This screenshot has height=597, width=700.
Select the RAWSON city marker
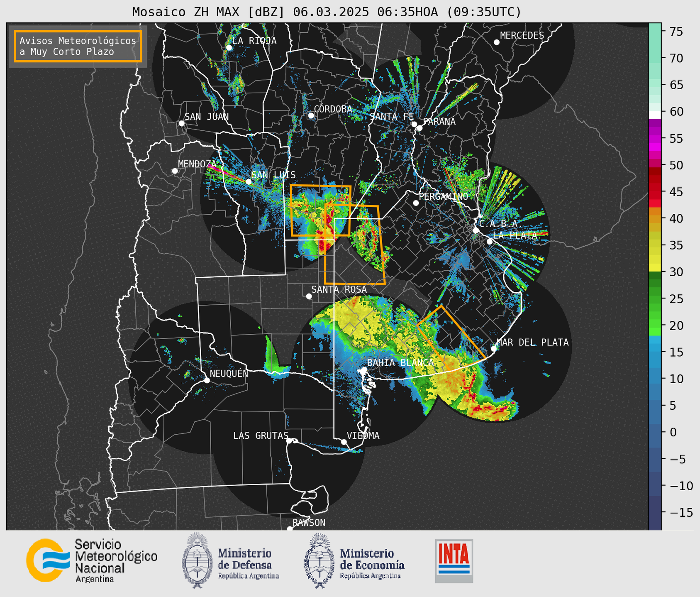click(290, 528)
